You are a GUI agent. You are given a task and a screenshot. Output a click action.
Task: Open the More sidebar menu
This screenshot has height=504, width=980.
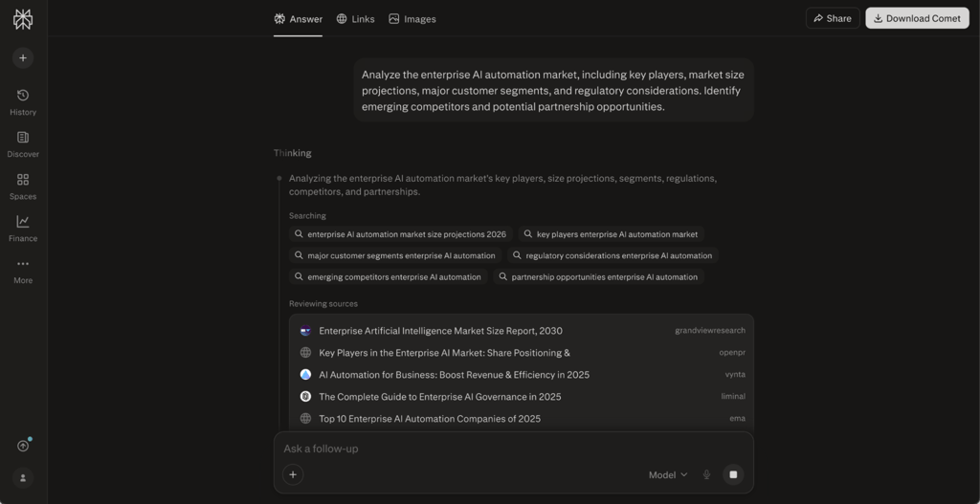tap(23, 271)
